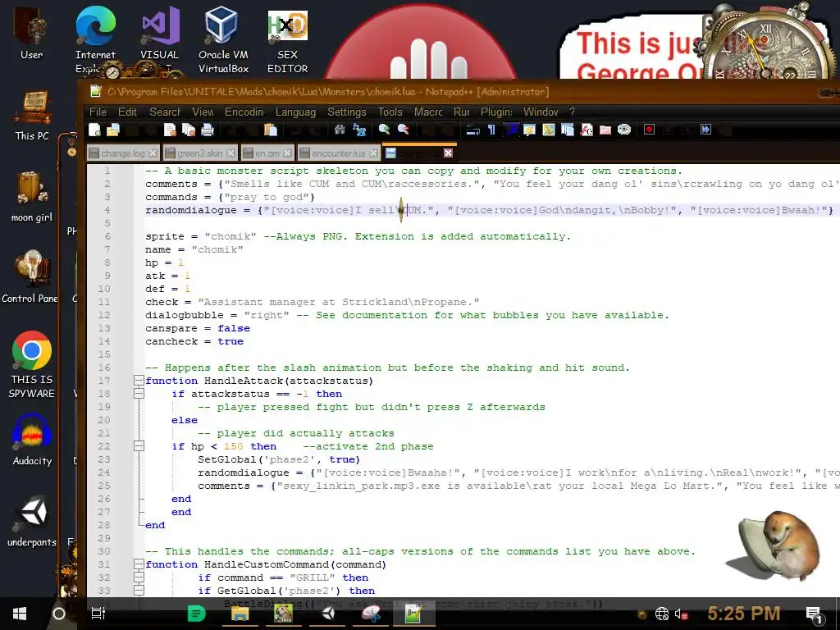Open the Edit menu
Viewport: 840px width, 630px height.
pyautogui.click(x=127, y=112)
